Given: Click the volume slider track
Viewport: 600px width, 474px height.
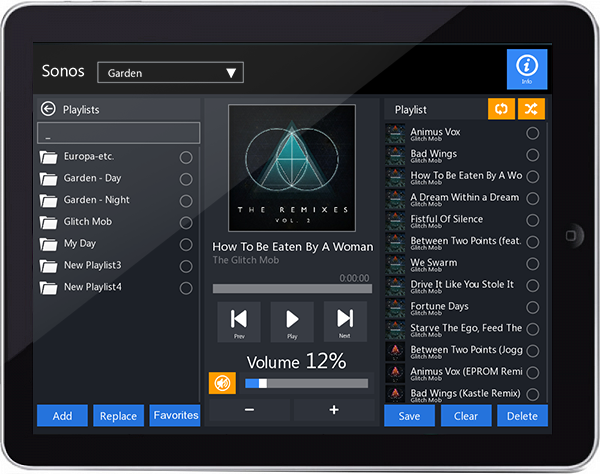Looking at the screenshot, I should [307, 383].
